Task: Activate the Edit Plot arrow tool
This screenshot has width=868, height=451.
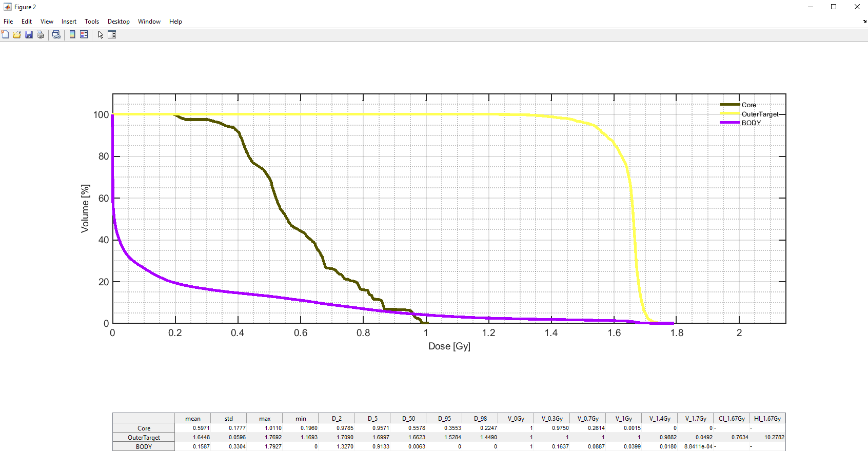Action: (x=101, y=34)
